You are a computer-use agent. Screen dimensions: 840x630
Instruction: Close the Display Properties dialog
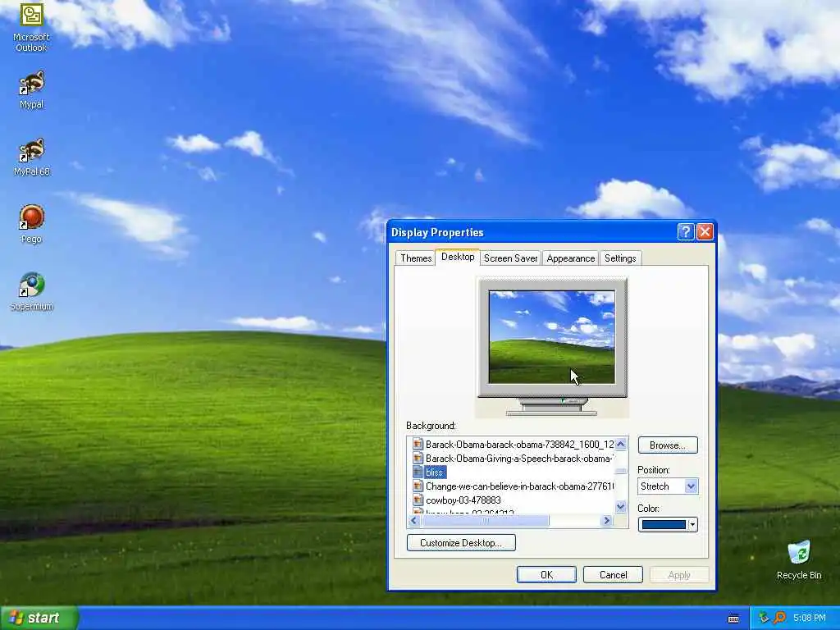coord(705,232)
